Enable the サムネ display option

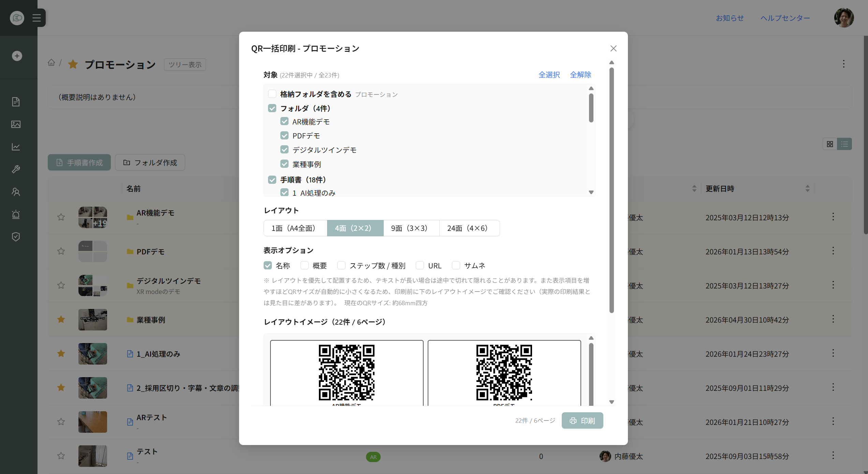[456, 265]
